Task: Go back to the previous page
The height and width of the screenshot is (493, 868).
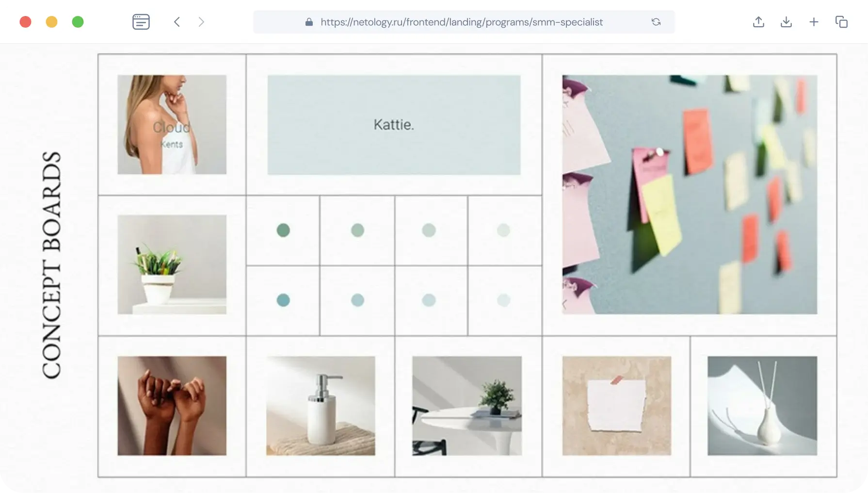Action: pyautogui.click(x=177, y=22)
